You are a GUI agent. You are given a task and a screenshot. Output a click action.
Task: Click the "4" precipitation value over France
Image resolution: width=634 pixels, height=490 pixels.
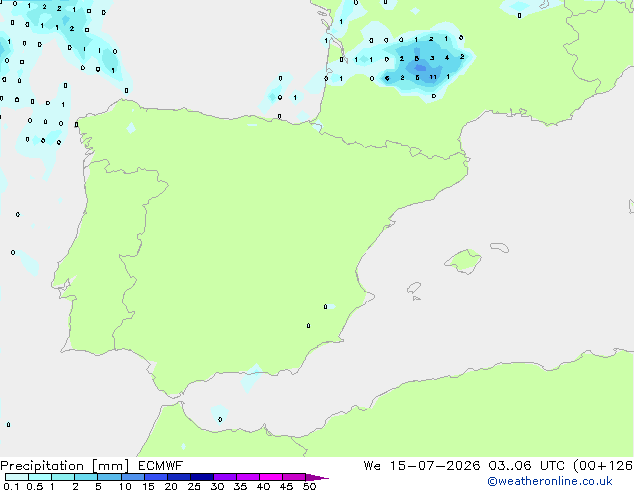coord(447,58)
